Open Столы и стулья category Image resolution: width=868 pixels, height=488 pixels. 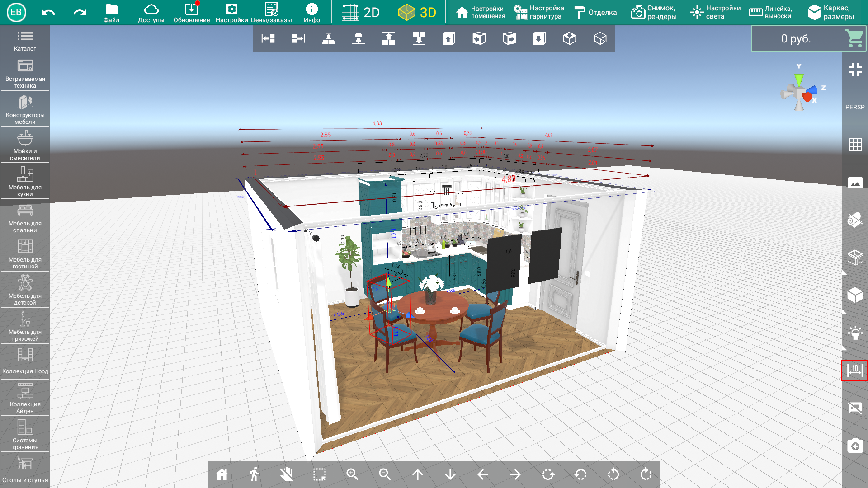(x=25, y=470)
